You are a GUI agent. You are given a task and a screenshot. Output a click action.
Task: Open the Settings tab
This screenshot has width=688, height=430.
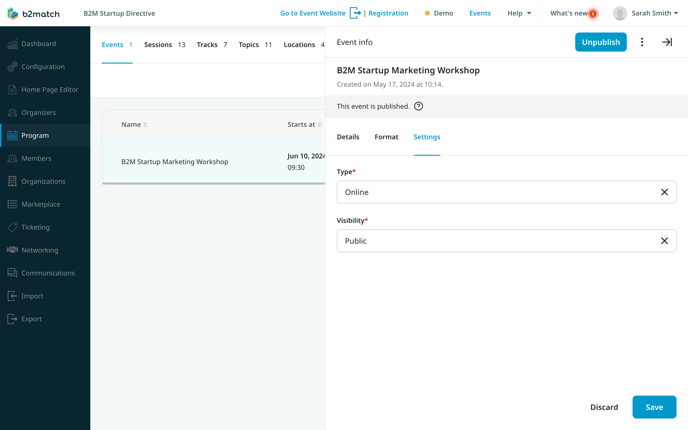coord(427,137)
